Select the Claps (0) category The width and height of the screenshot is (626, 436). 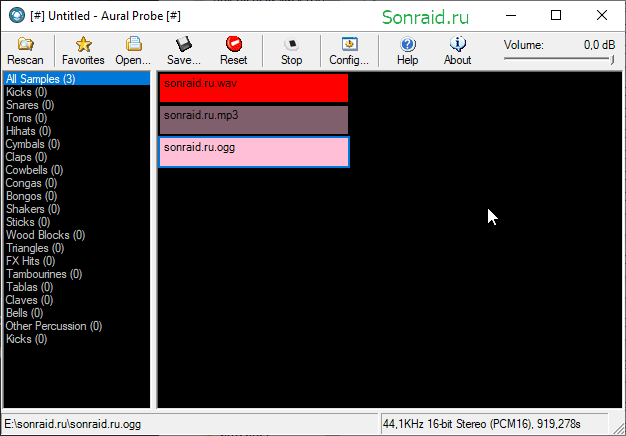point(77,157)
